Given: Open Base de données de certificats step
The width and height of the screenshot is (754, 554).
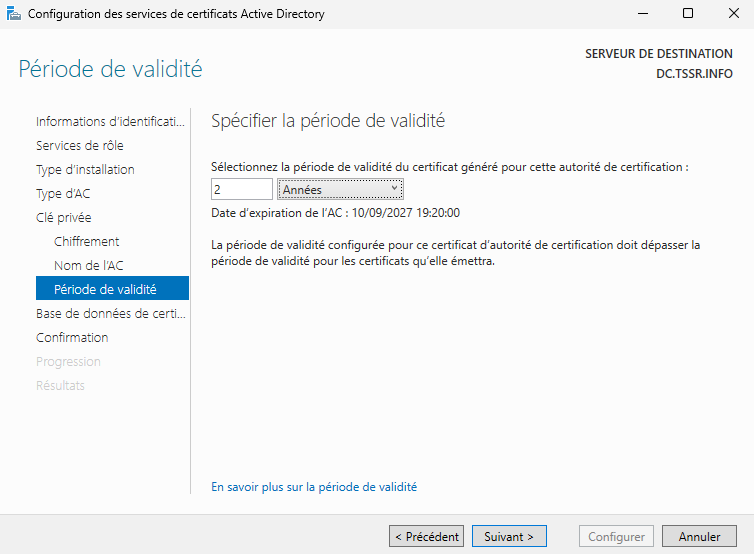Looking at the screenshot, I should 110,314.
